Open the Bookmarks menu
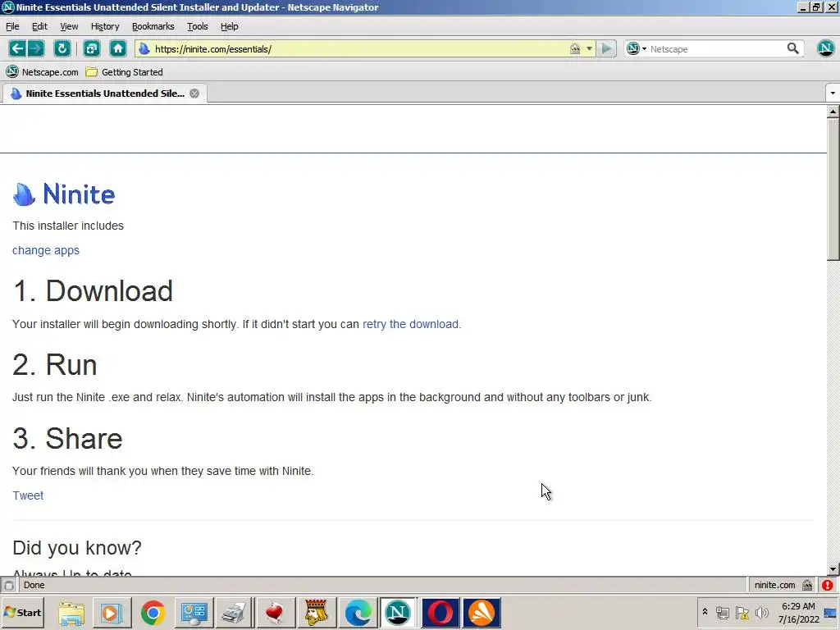 (153, 26)
